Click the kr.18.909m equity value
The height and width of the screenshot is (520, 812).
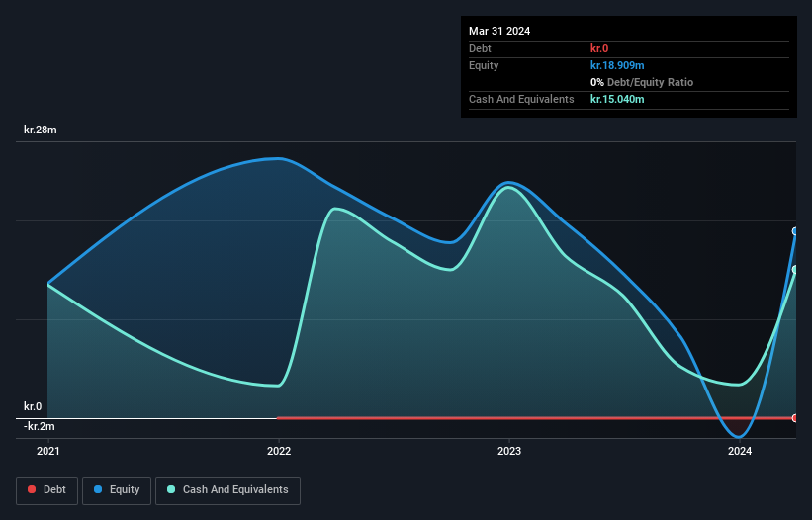(617, 65)
